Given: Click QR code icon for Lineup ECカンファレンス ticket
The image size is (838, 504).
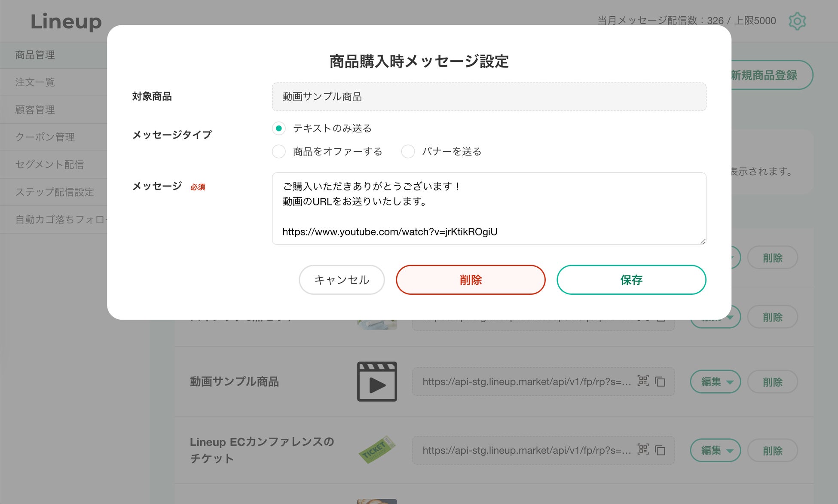Looking at the screenshot, I should (643, 449).
